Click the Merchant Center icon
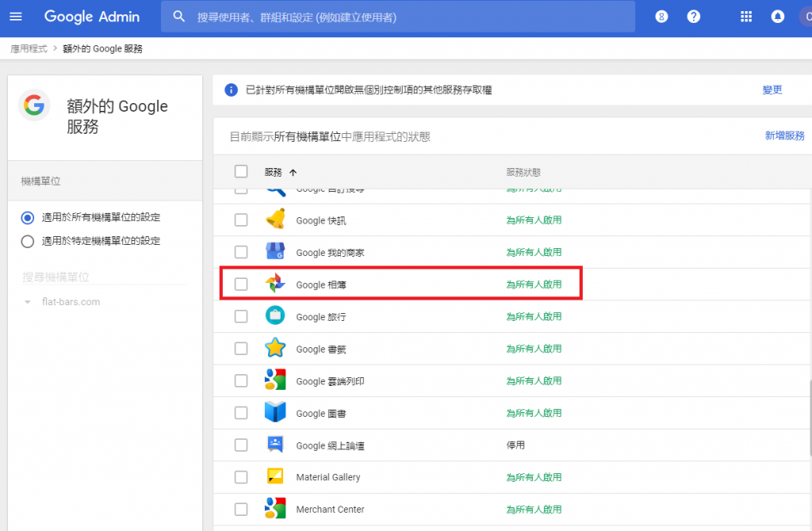Image resolution: width=812 pixels, height=531 pixels. [x=275, y=508]
